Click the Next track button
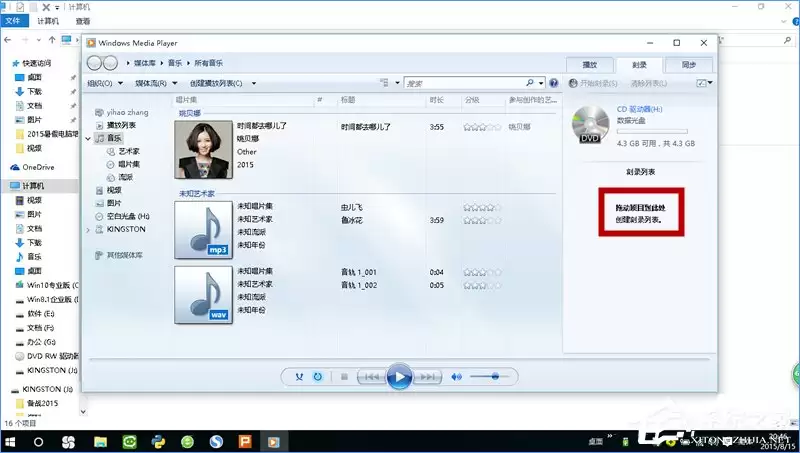 click(427, 377)
